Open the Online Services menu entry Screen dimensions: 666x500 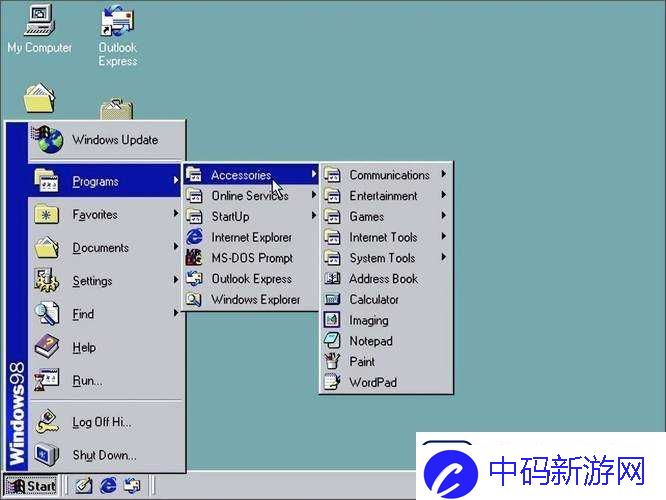(251, 195)
